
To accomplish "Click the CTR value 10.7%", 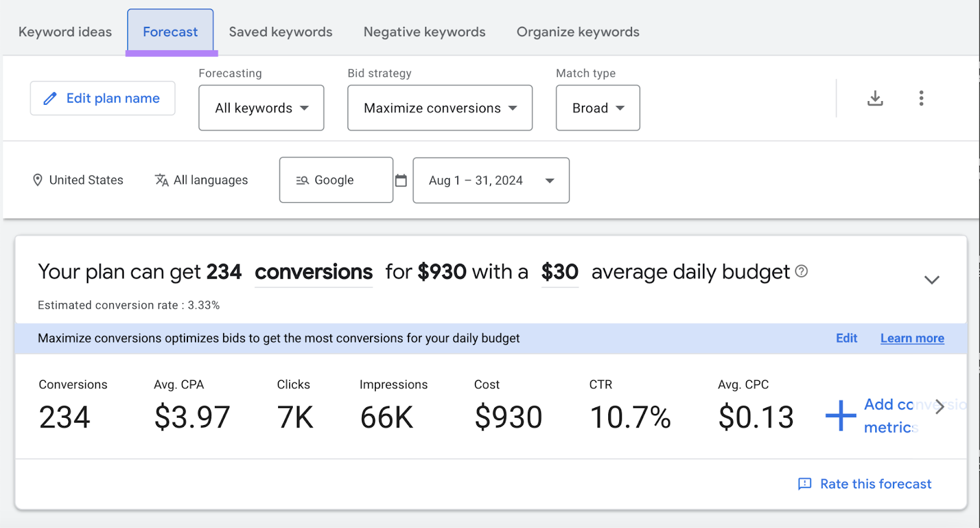I will pos(630,417).
